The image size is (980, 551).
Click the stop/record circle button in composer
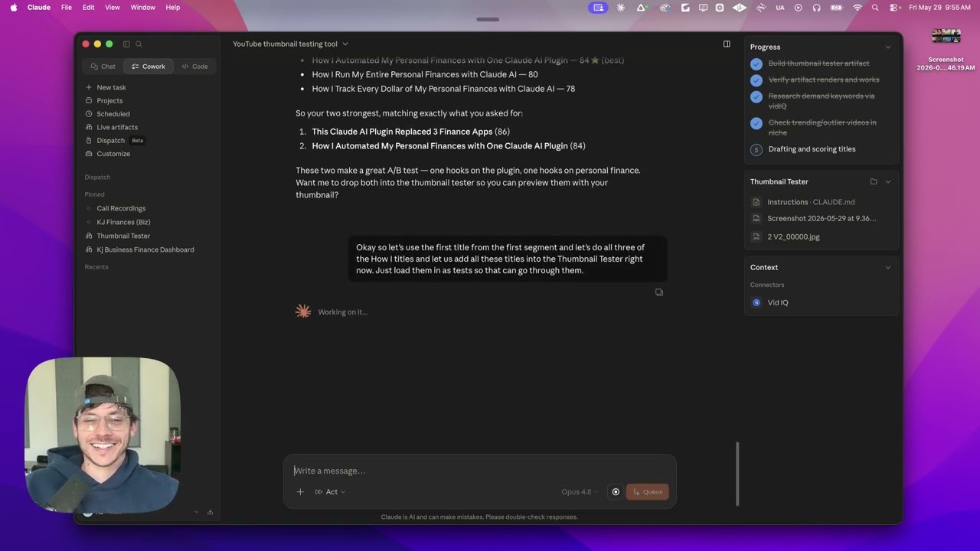pos(616,492)
